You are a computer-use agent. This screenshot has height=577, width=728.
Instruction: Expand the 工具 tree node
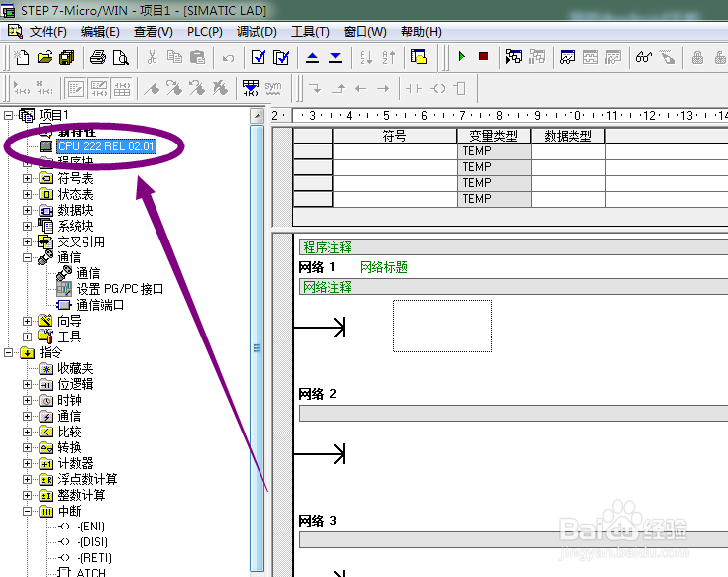coord(27,337)
